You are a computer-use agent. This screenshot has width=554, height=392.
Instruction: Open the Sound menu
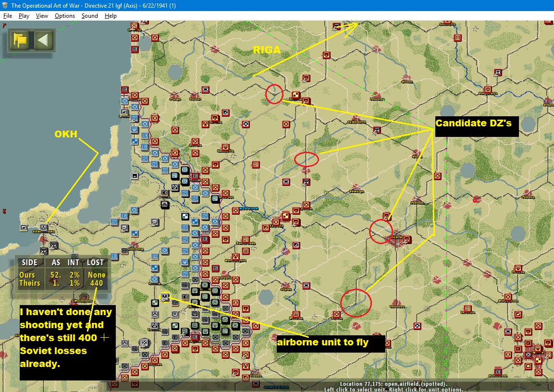pyautogui.click(x=90, y=16)
